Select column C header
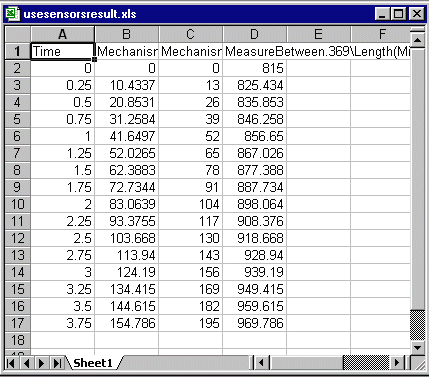Screen dimensions: 429x377 [x=190, y=34]
